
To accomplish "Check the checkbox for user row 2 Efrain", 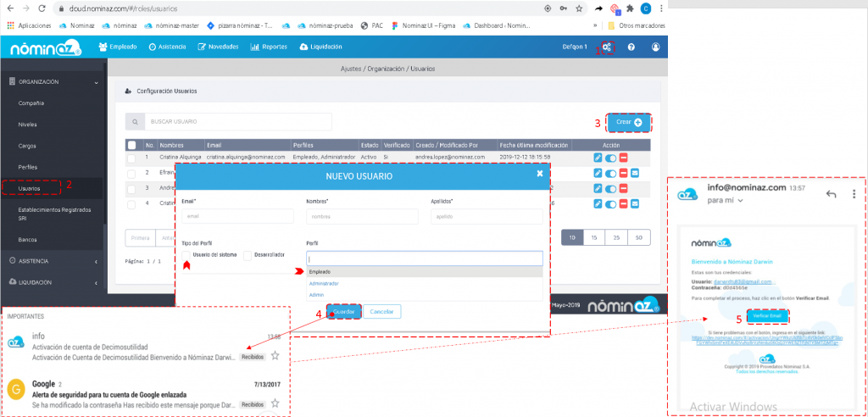I will [x=131, y=174].
